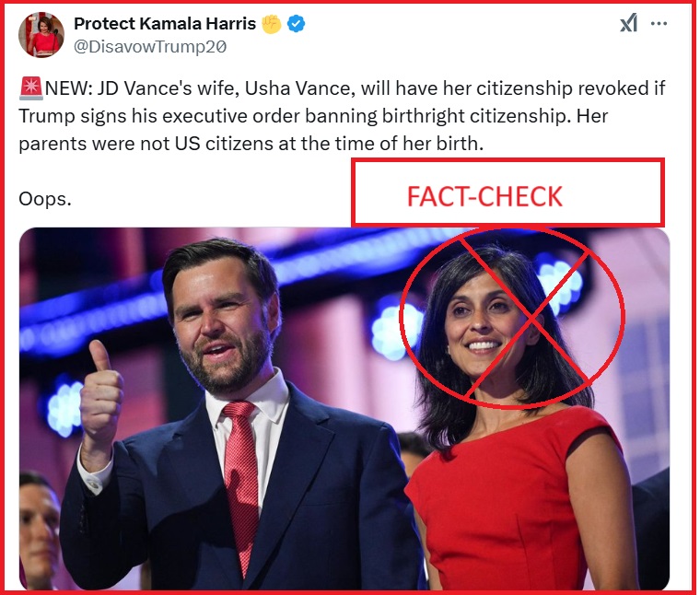
Task: Click the text line about birthright citizenship
Action: point(313,116)
